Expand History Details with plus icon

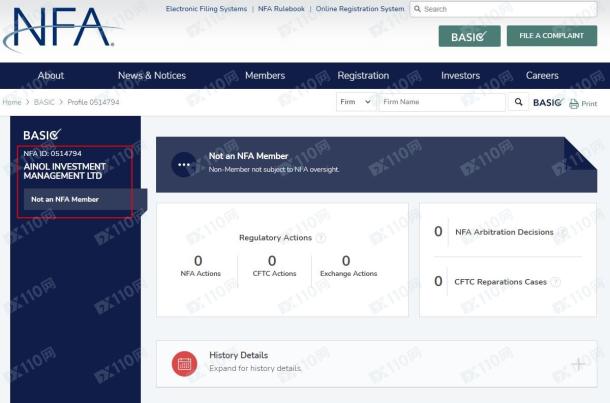point(578,364)
